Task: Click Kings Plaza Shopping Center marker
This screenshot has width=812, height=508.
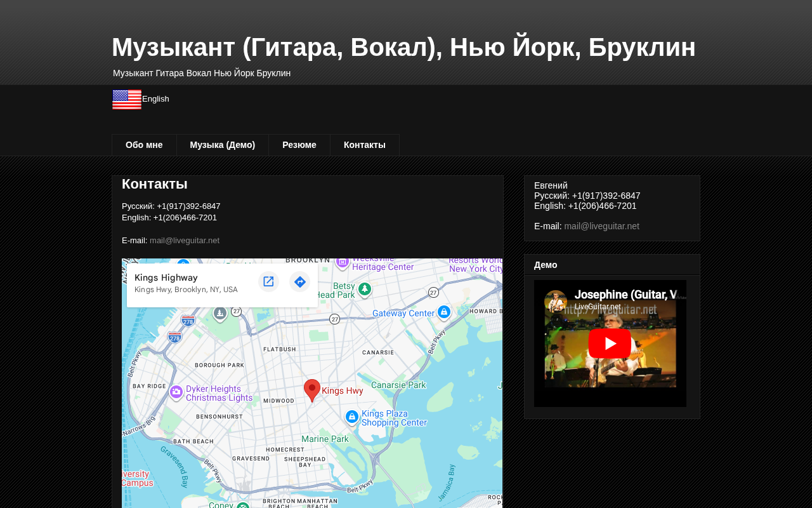Action: (352, 417)
